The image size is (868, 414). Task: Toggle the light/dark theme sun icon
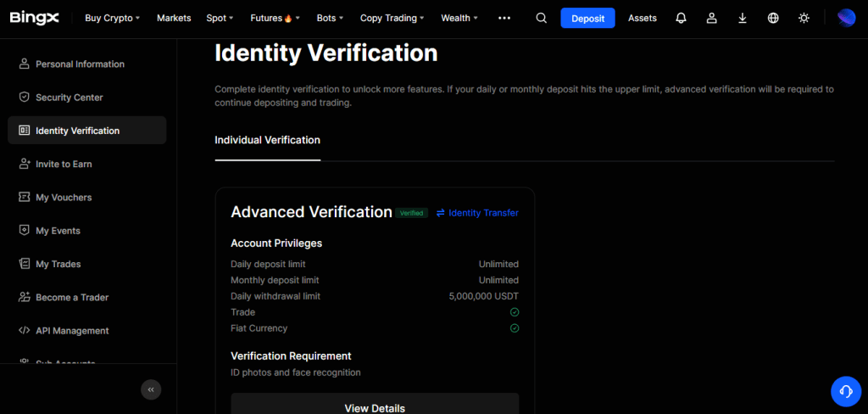tap(804, 19)
